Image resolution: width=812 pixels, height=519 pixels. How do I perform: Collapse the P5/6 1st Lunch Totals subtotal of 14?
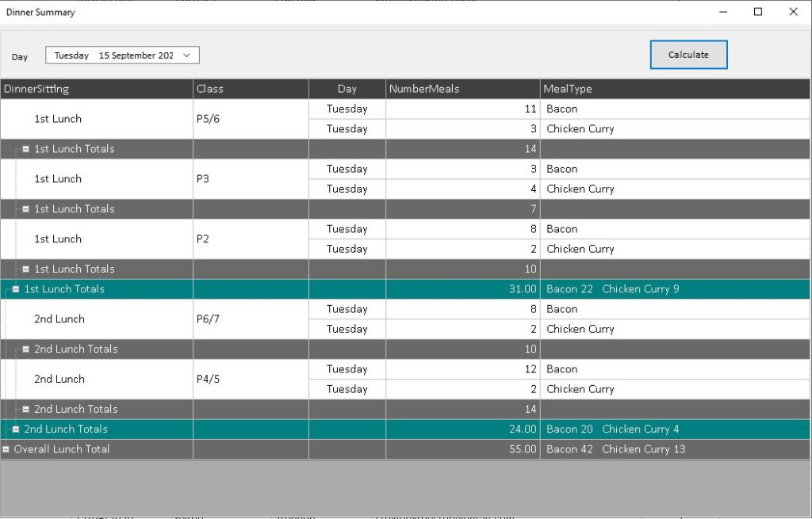(x=26, y=149)
